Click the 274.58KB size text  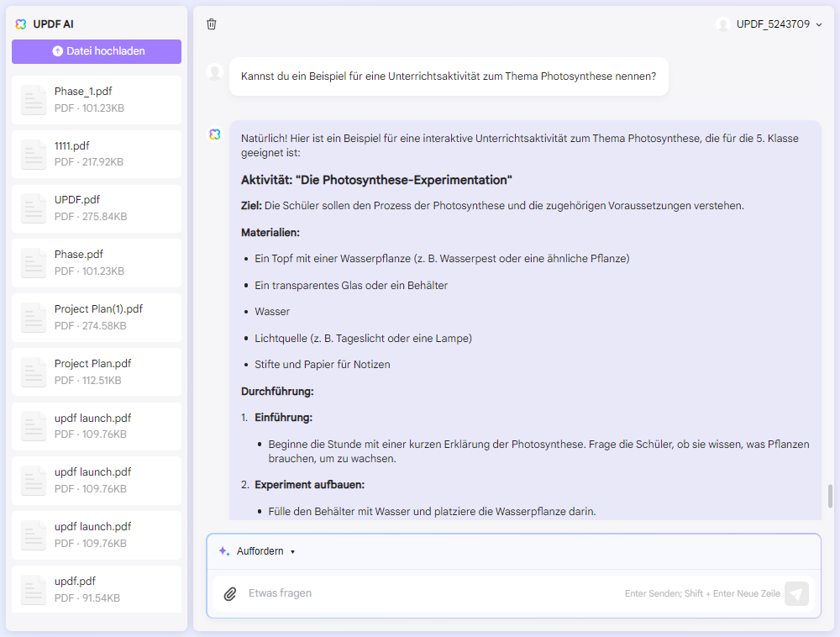(104, 326)
